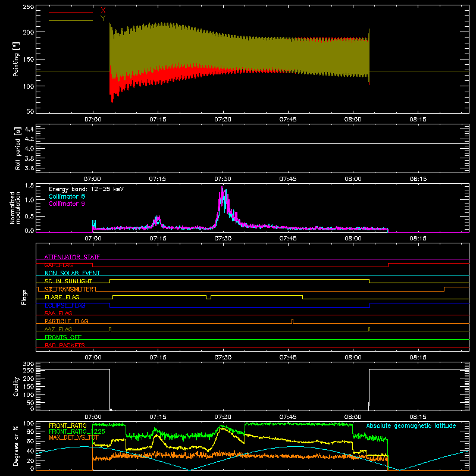
Task: Click the SC_IN_SUNLIGHT flag label
Action: 68,281
